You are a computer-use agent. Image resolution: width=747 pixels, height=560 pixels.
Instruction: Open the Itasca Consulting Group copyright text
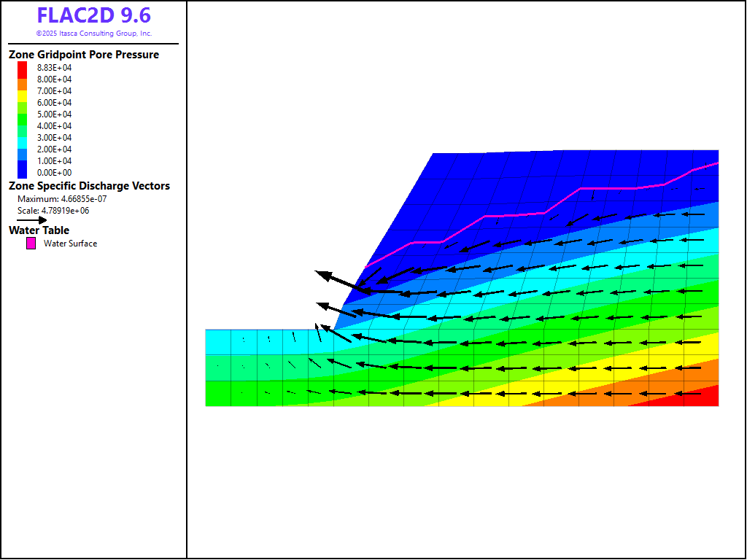point(94,34)
